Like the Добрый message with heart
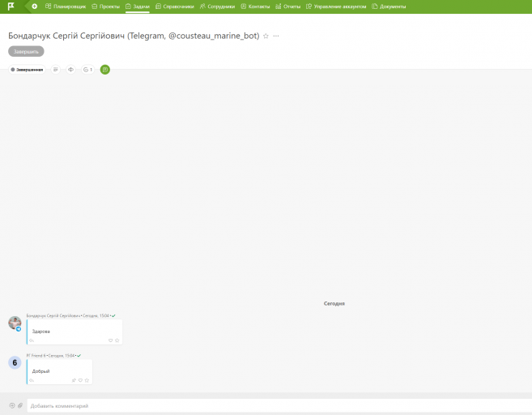The image size is (532, 415). [x=80, y=380]
